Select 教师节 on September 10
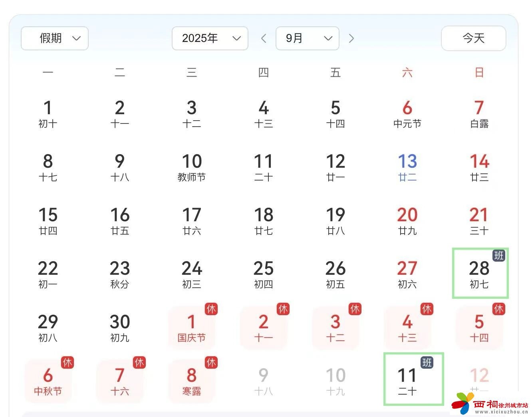This screenshot has width=532, height=417. pos(192,167)
